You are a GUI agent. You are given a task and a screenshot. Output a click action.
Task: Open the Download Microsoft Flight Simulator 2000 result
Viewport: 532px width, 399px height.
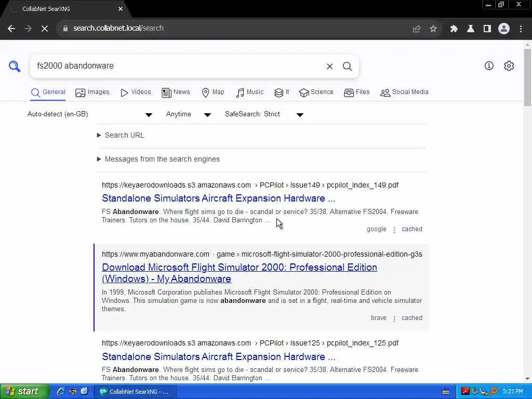click(239, 273)
